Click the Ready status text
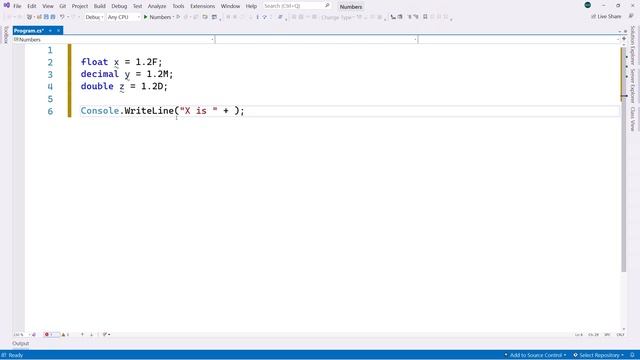Image resolution: width=640 pixels, height=360 pixels. click(16, 356)
